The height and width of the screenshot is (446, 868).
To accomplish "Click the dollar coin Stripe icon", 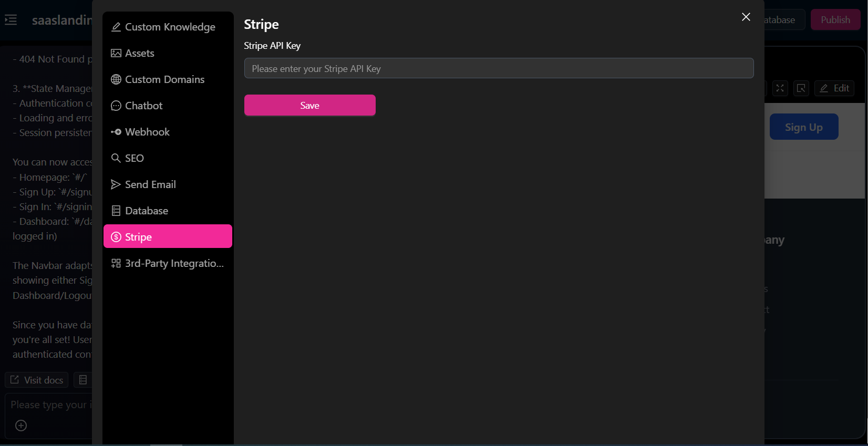I will pos(116,237).
